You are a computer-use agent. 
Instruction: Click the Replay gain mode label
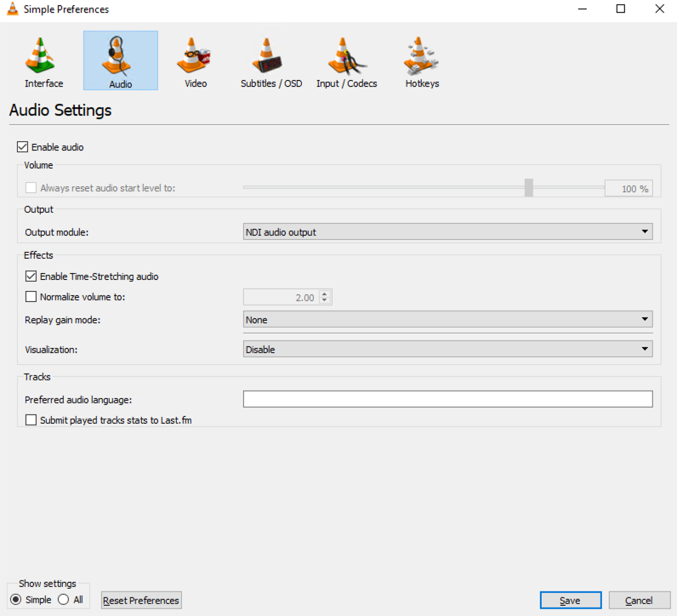[x=63, y=320]
